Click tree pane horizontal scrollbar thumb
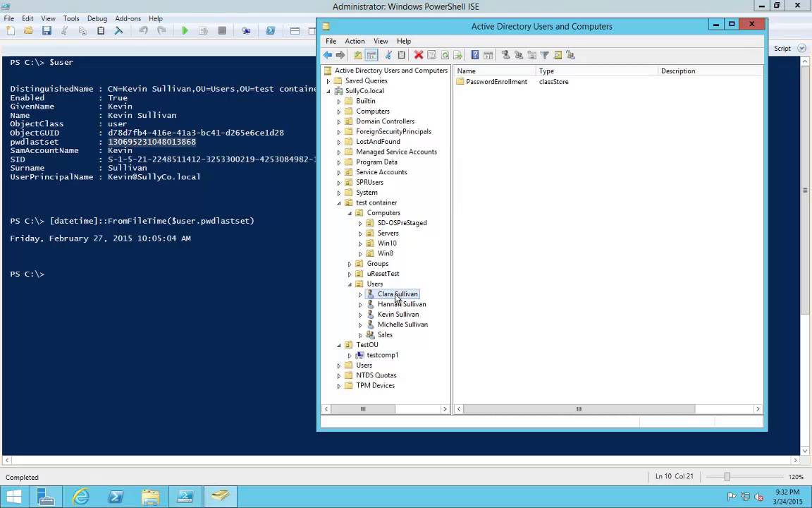The height and width of the screenshot is (508, 812). (x=363, y=409)
